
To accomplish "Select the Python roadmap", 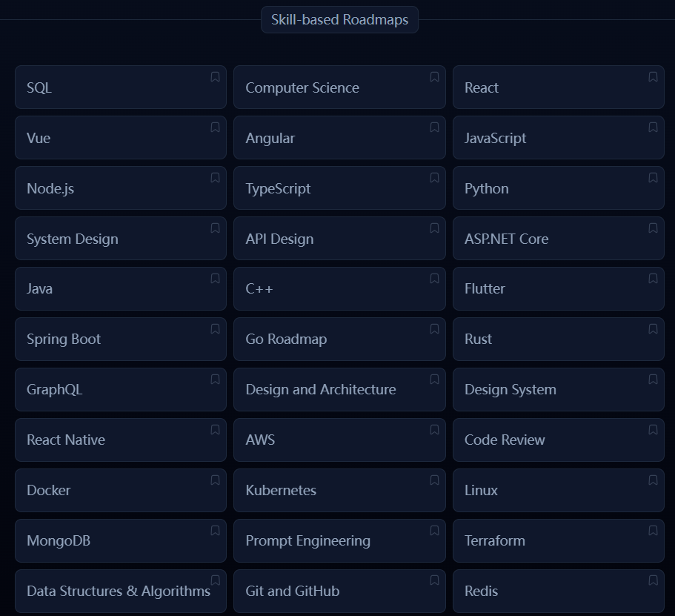I will pos(559,188).
